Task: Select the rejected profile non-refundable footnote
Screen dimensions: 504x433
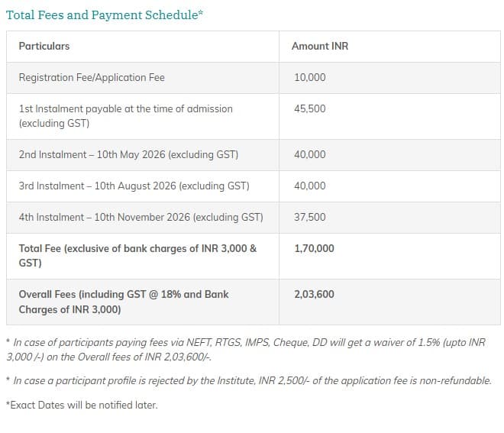Action: pyautogui.click(x=249, y=380)
